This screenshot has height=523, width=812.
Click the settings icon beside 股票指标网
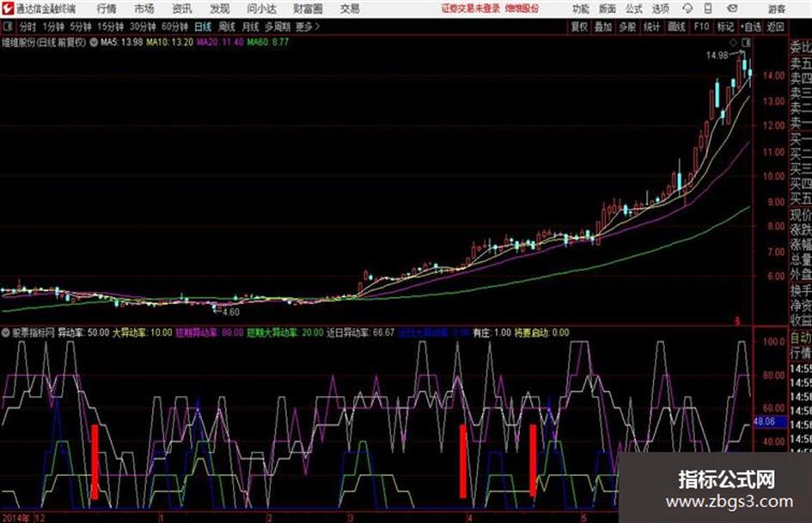pyautogui.click(x=6, y=332)
